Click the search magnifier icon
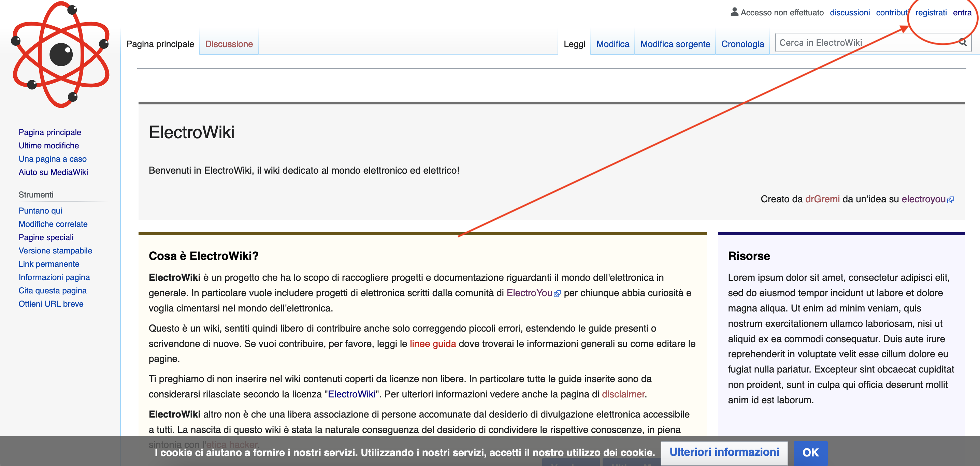This screenshot has height=466, width=980. click(963, 42)
